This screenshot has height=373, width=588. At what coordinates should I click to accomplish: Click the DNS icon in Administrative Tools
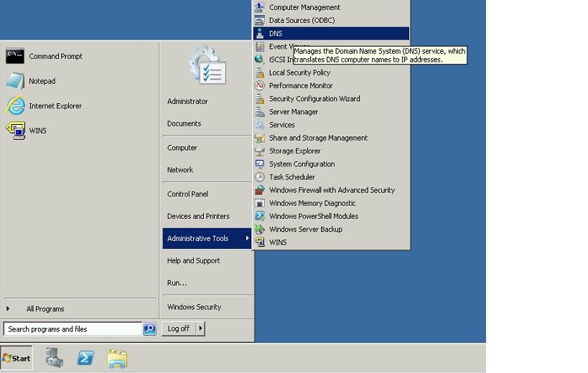(259, 33)
